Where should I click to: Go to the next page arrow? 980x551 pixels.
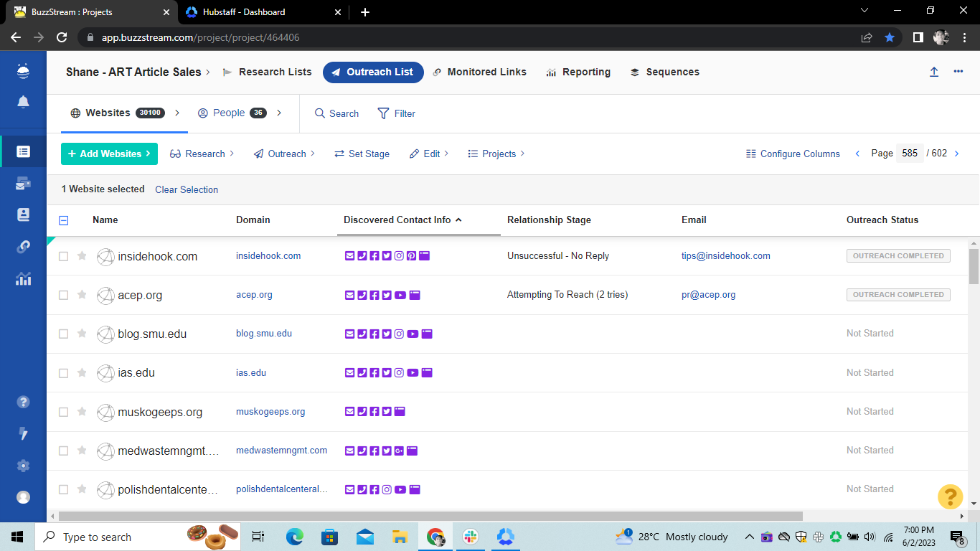956,154
